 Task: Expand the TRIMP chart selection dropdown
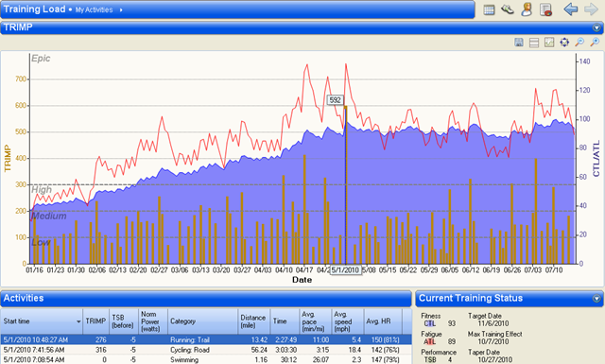(596, 27)
